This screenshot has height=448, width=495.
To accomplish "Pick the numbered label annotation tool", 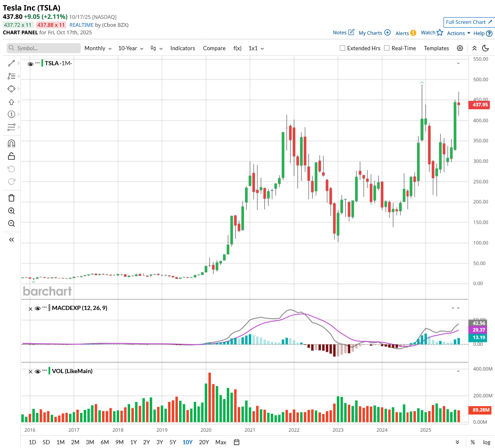I will 11,114.
